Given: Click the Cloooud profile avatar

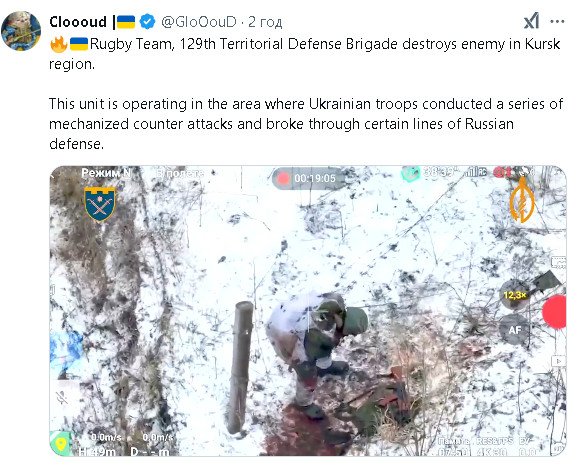Looking at the screenshot, I should click(21, 31).
